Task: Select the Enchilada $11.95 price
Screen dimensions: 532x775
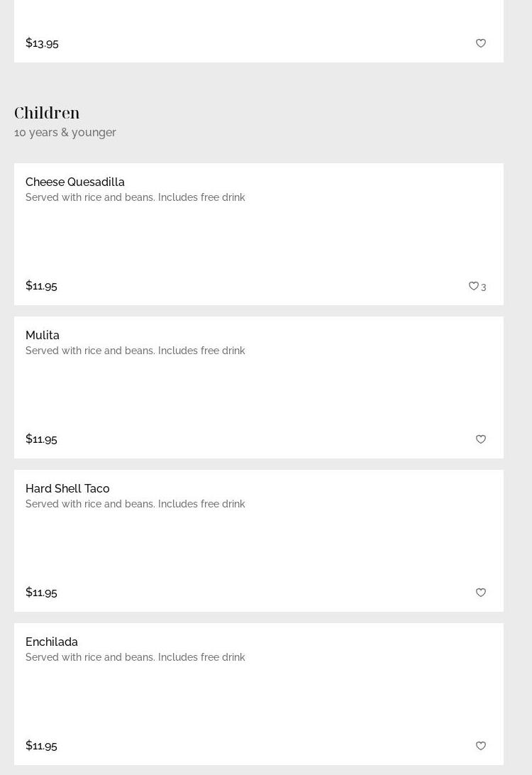Action: tap(41, 745)
